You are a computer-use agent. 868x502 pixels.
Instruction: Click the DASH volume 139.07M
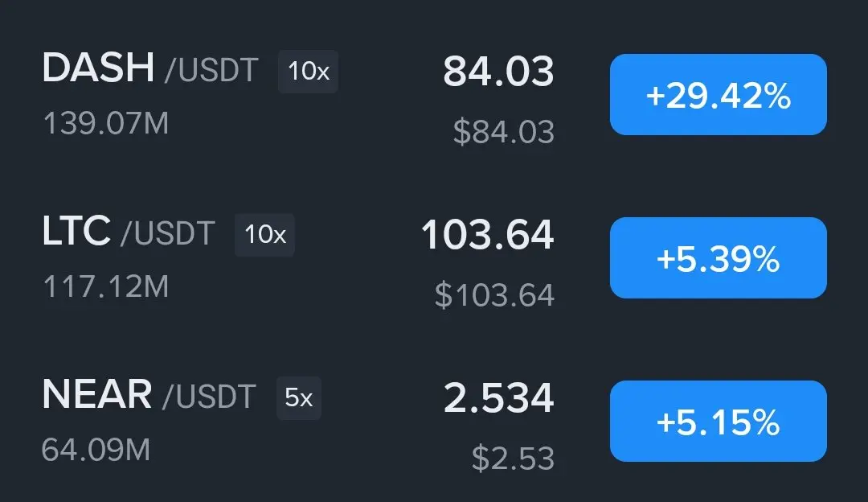point(106,123)
